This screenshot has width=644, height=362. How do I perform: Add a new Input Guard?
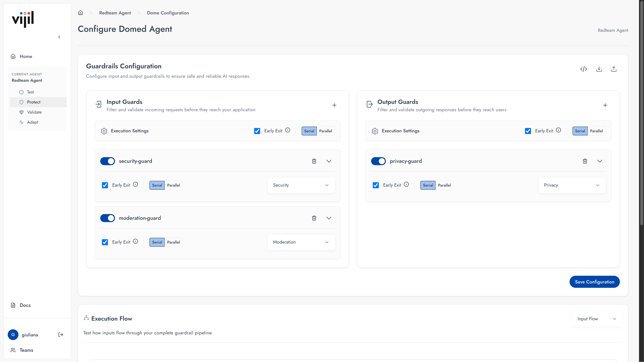click(334, 105)
